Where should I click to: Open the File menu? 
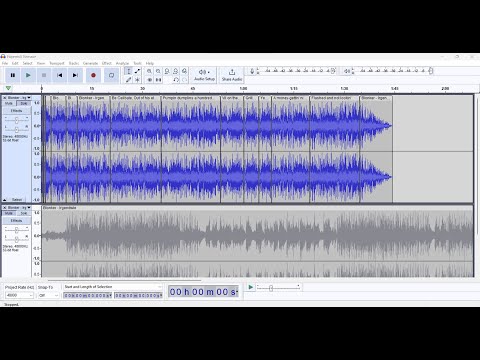click(5, 63)
